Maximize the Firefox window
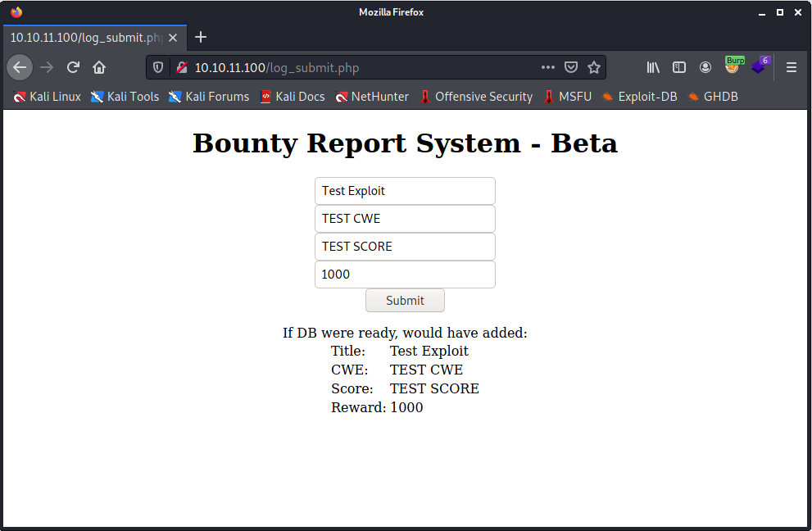Screen dimensions: 812x531 (x=780, y=12)
